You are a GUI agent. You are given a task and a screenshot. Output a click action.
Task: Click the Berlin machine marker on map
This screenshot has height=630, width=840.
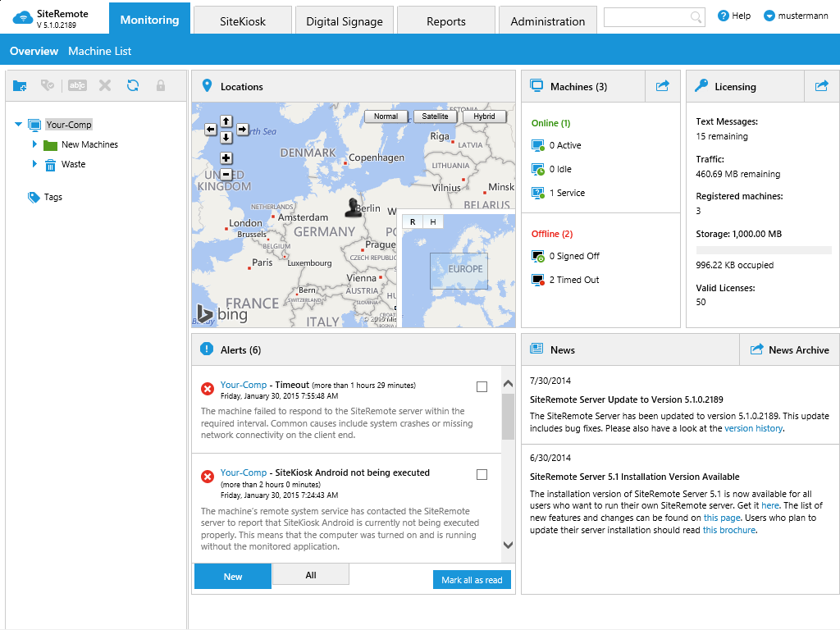(353, 208)
